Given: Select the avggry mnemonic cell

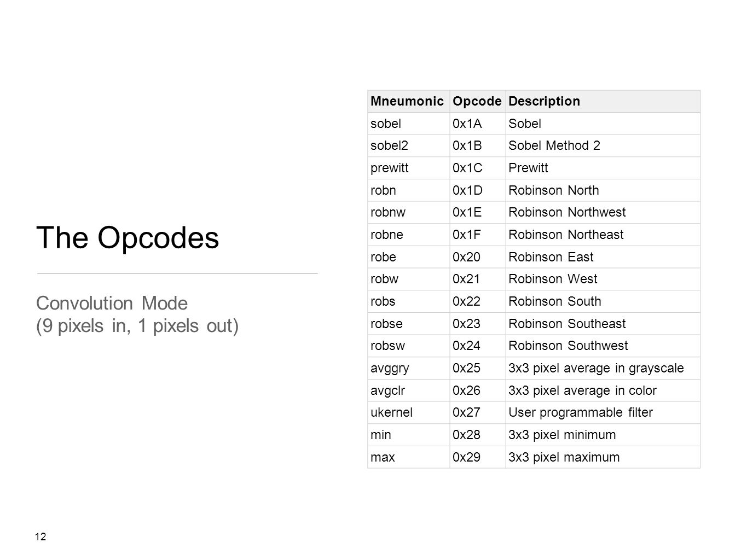Looking at the screenshot, I should point(409,368).
